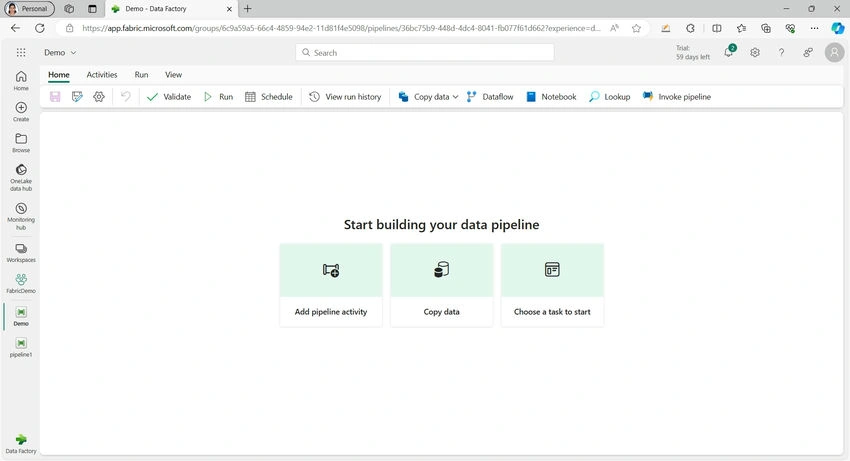Switch to the Home tab
This screenshot has height=461, width=850.
(x=59, y=75)
